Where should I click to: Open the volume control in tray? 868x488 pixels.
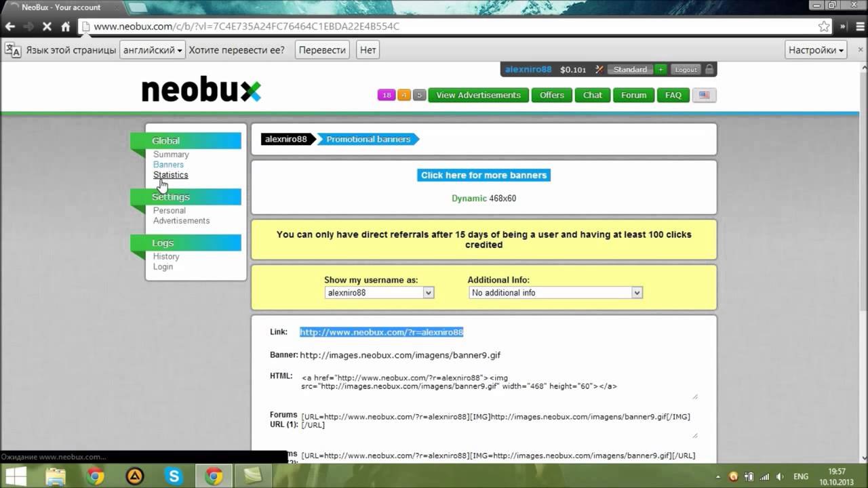click(x=780, y=476)
